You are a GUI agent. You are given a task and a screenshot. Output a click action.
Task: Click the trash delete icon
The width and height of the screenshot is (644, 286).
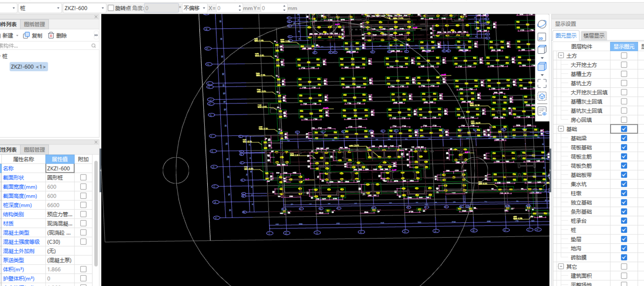tap(51, 35)
